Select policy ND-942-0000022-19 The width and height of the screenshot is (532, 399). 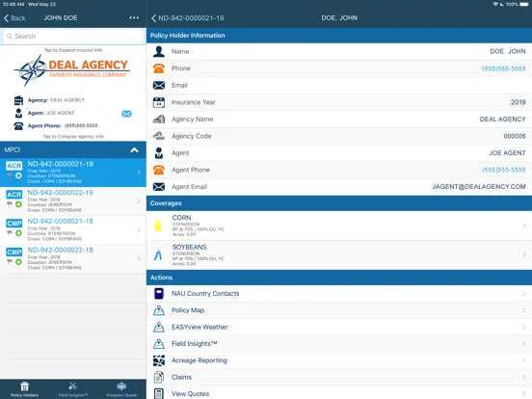tap(73, 201)
